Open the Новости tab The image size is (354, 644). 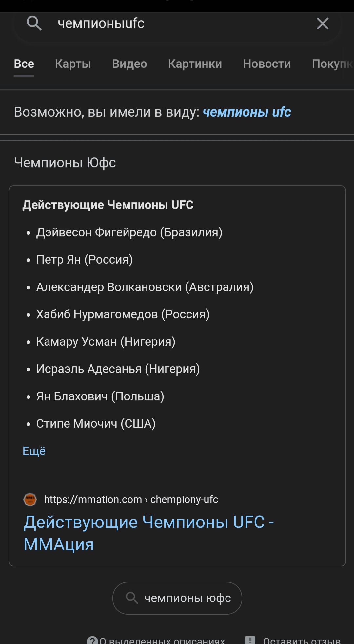coord(267,64)
